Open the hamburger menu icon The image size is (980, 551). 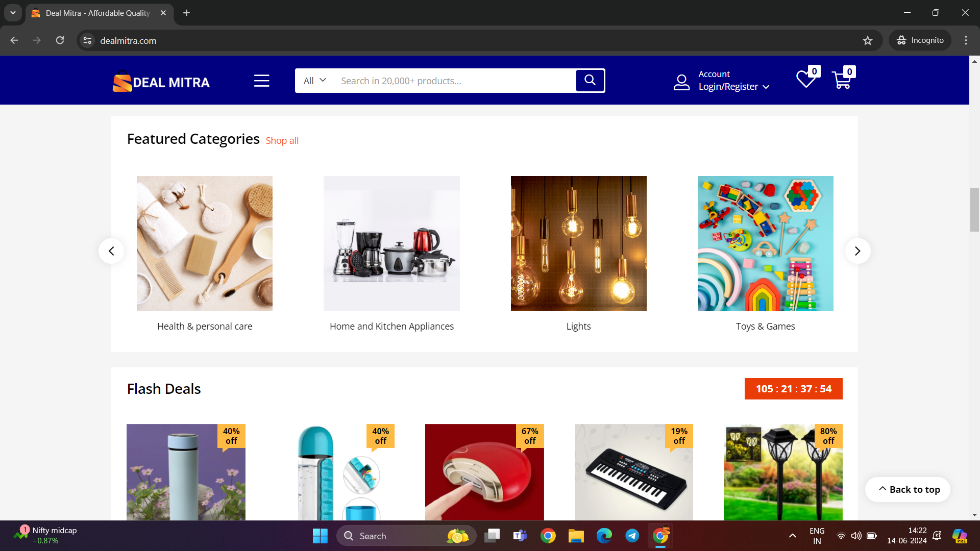coord(261,81)
